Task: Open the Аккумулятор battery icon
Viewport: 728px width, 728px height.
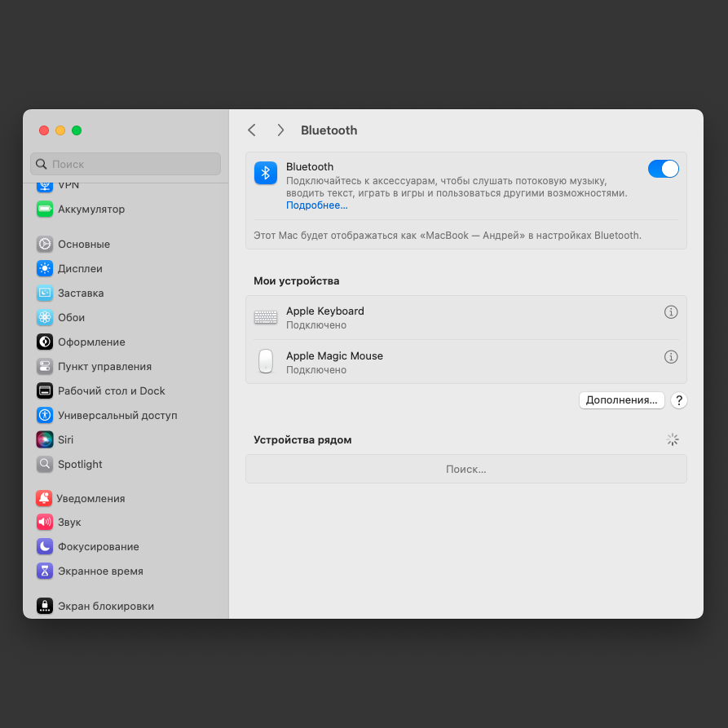Action: 45,209
